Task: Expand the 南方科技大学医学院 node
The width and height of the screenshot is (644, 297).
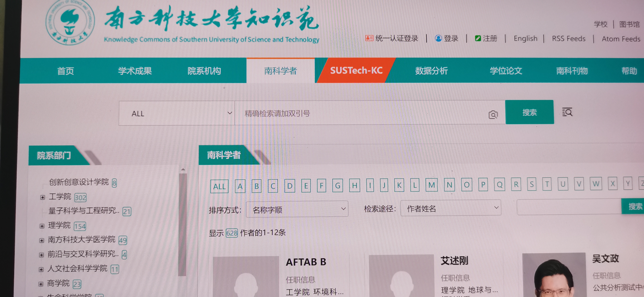Action: [42, 241]
